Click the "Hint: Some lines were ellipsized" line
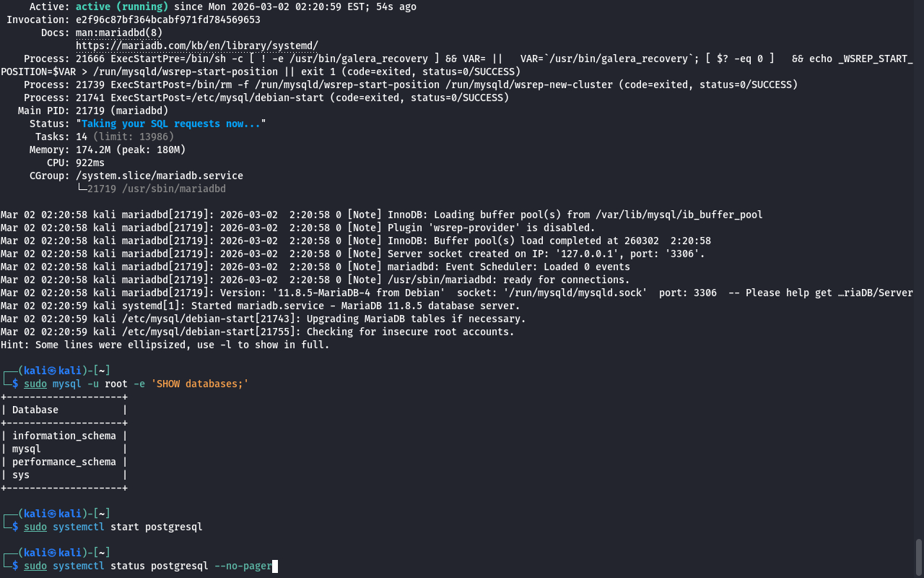The width and height of the screenshot is (924, 578). pyautogui.click(x=165, y=345)
